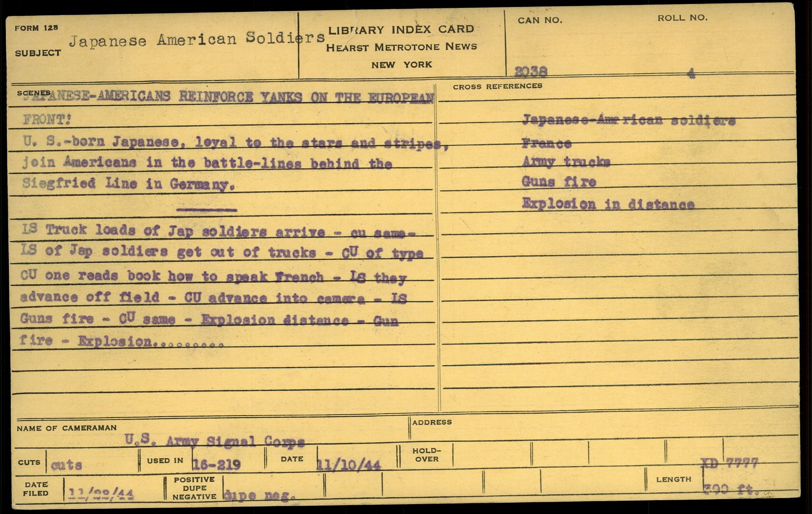This screenshot has width=812, height=514.
Task: Click the subject text "Japanese American Soldiers"
Action: point(197,39)
